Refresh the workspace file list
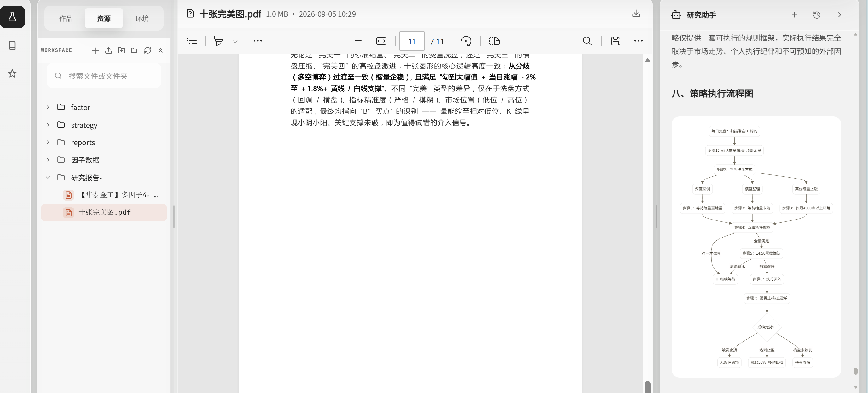The width and height of the screenshot is (868, 393). 148,50
